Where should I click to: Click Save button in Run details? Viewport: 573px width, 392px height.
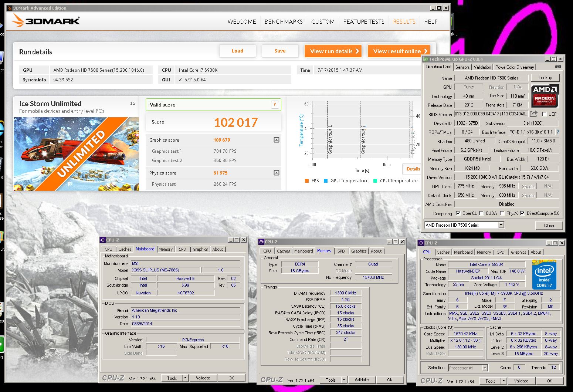(280, 51)
